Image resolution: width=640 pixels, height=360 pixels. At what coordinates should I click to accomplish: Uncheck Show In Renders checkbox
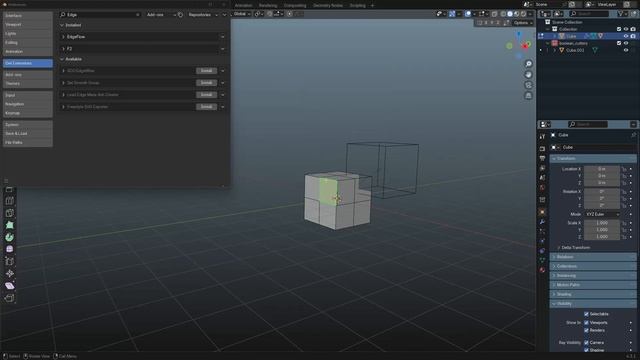[587, 330]
